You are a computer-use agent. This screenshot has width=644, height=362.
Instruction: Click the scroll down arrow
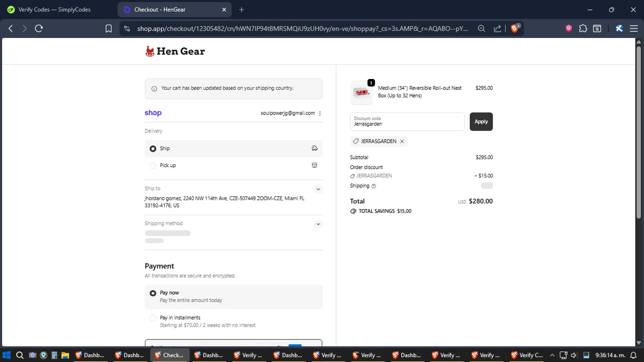639,343
